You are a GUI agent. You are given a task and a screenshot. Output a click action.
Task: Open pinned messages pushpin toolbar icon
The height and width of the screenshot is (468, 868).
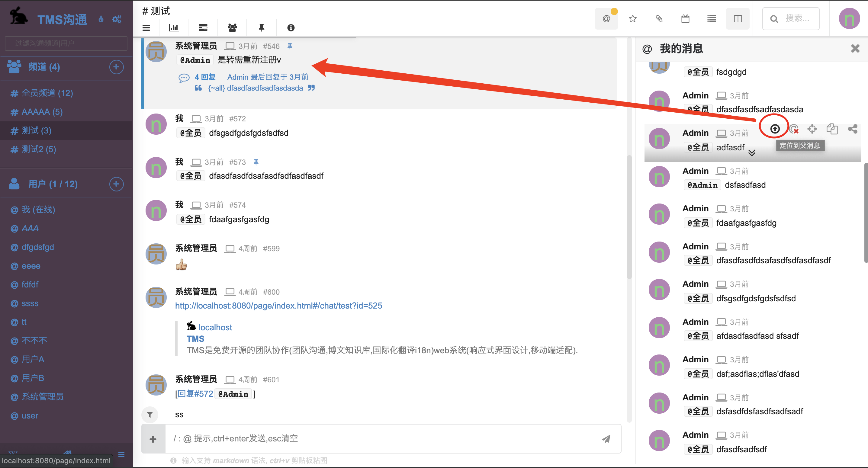point(262,28)
